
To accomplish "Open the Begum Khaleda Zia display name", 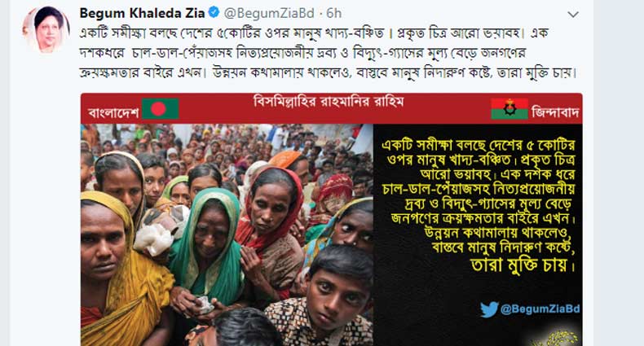I will tap(142, 14).
